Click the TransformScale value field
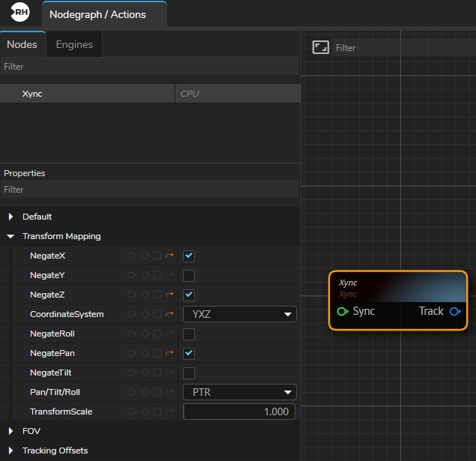 pyautogui.click(x=240, y=412)
